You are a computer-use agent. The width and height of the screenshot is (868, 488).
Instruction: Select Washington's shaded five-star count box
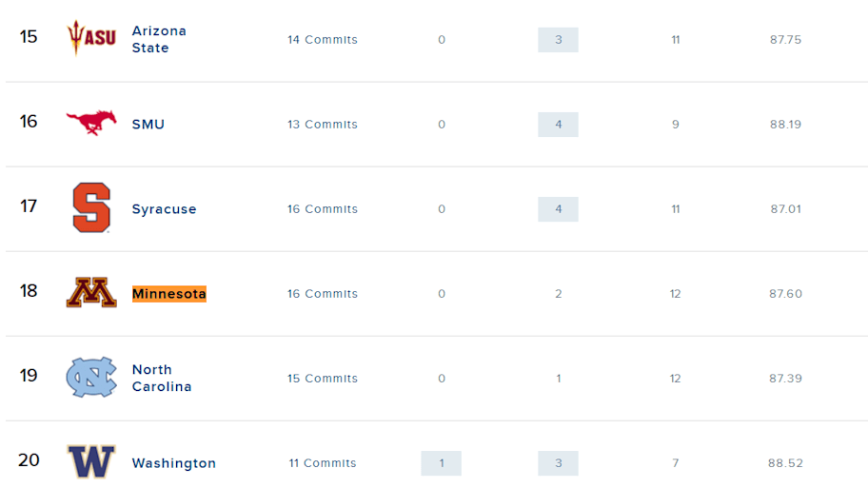[x=442, y=463]
